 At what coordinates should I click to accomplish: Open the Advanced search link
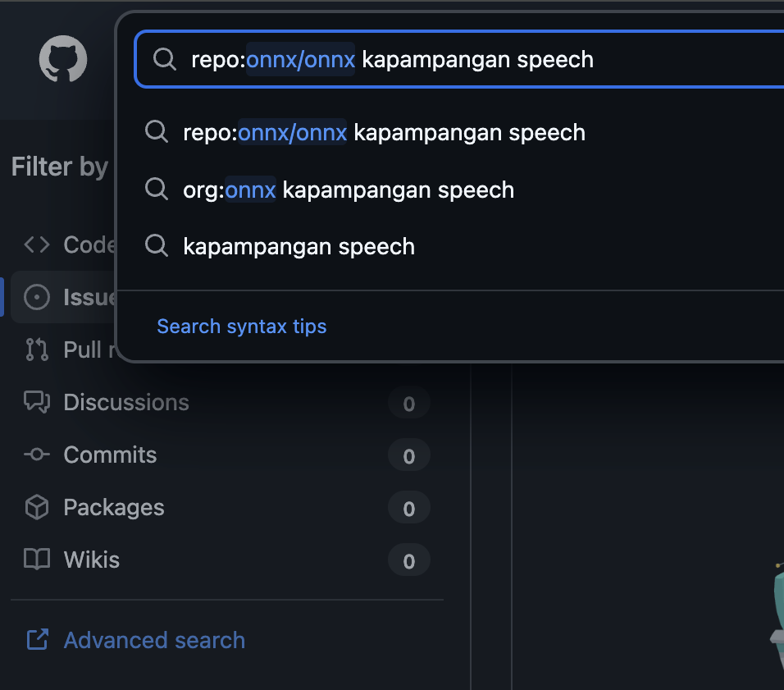click(x=154, y=640)
